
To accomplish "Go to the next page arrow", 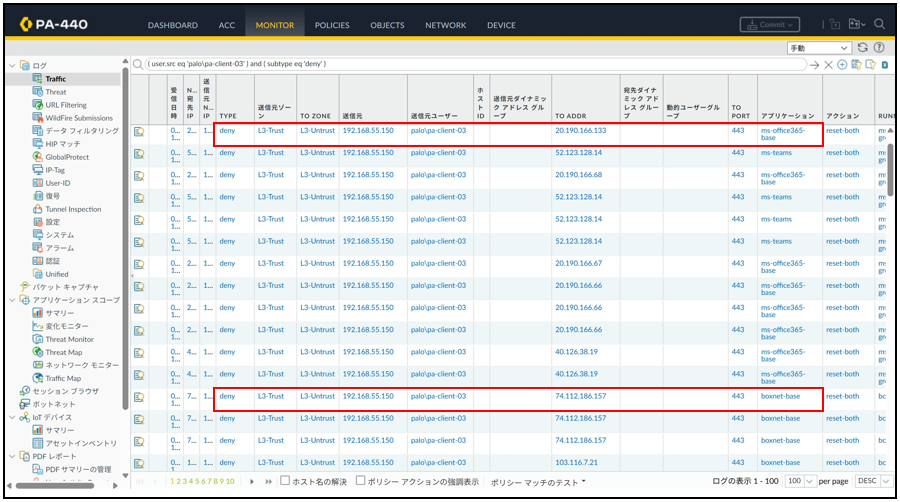I will [x=251, y=481].
